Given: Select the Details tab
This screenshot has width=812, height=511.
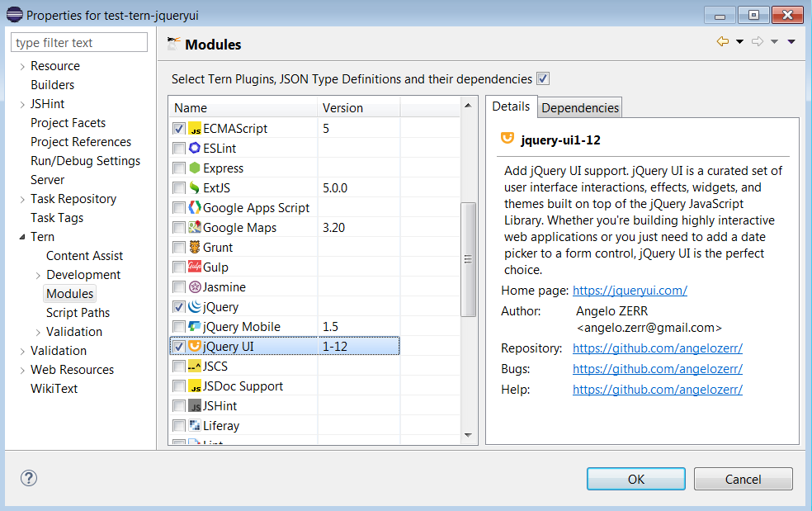Looking at the screenshot, I should coord(512,106).
